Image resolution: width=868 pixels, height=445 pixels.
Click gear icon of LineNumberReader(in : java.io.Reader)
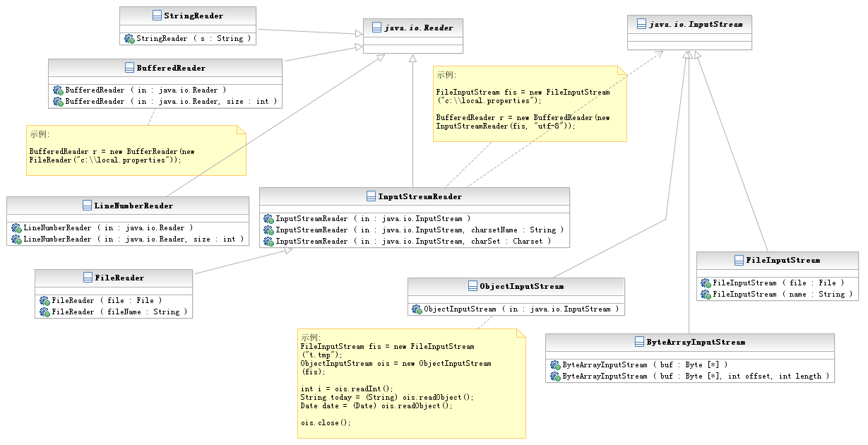point(16,228)
